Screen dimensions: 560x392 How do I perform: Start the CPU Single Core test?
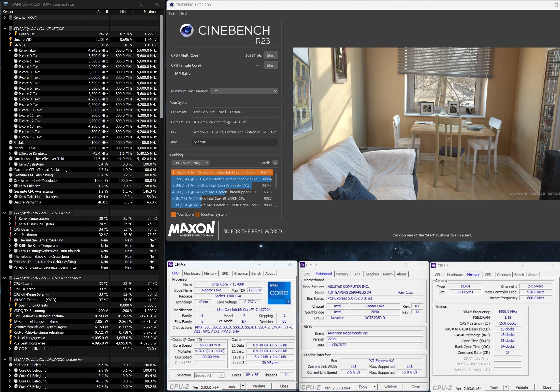click(x=271, y=65)
